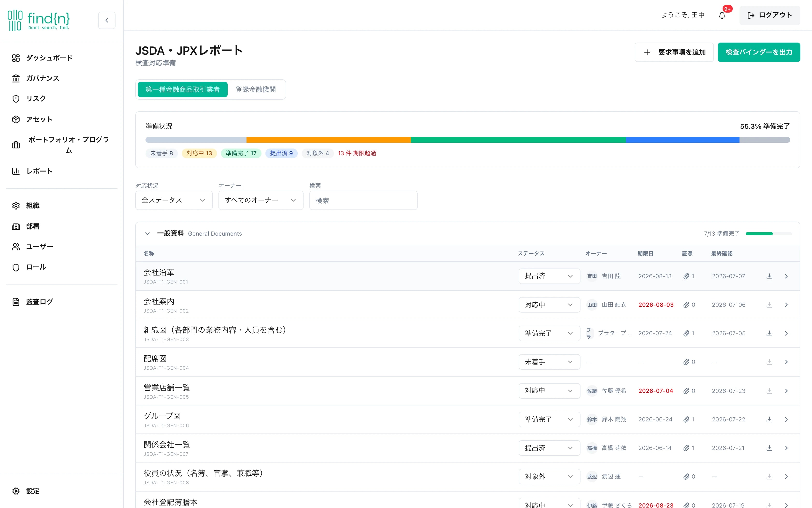Click 要求事項を追加 button

click(x=674, y=52)
